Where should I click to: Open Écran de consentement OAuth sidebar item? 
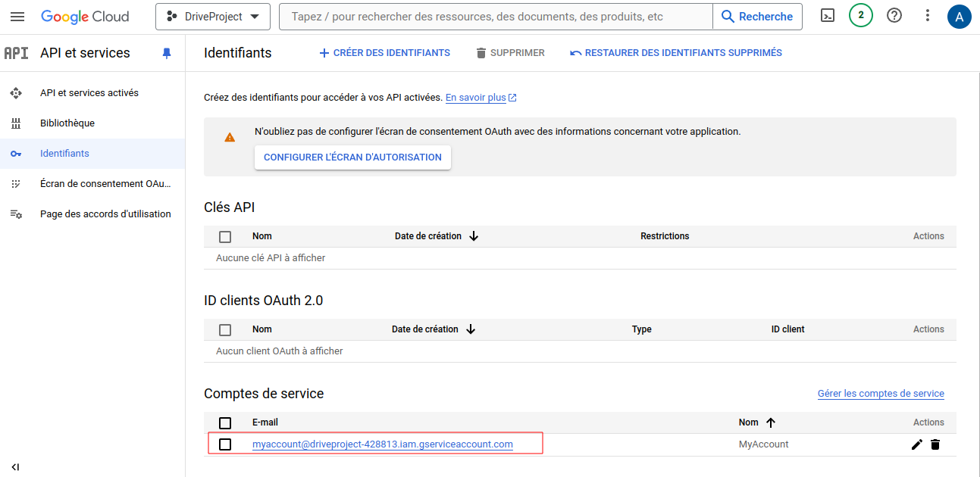coord(105,184)
